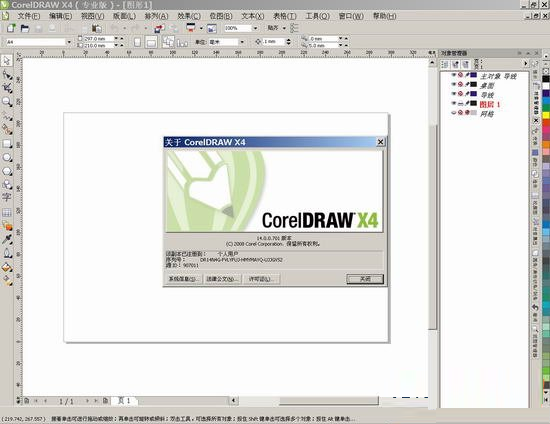Viewport: 550px width, 424px height.
Task: Open the zoom level 100% dropdown
Action: point(255,28)
